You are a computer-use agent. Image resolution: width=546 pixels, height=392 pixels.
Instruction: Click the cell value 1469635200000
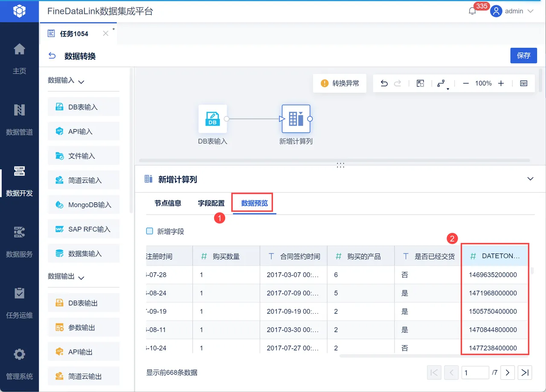493,275
